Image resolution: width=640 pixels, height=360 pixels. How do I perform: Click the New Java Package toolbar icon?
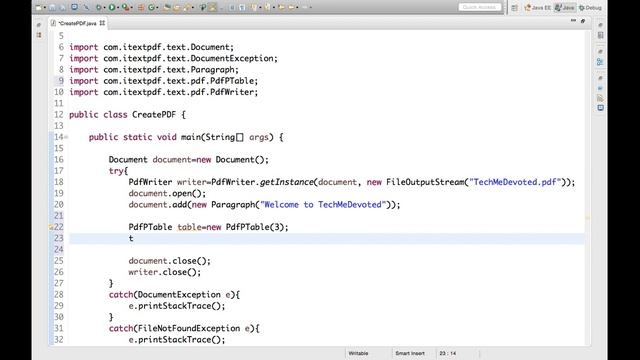pos(141,7)
